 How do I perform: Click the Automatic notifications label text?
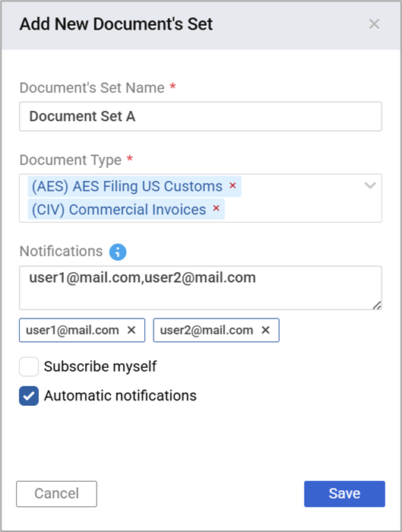120,396
